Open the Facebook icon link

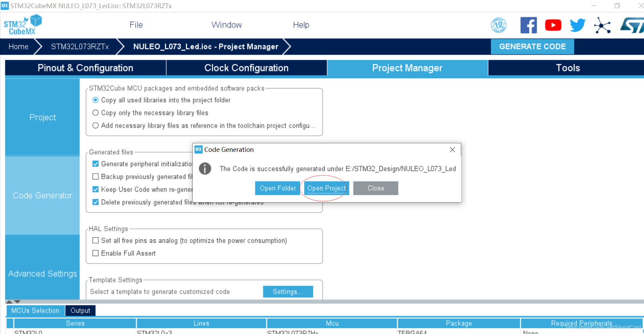click(x=529, y=25)
